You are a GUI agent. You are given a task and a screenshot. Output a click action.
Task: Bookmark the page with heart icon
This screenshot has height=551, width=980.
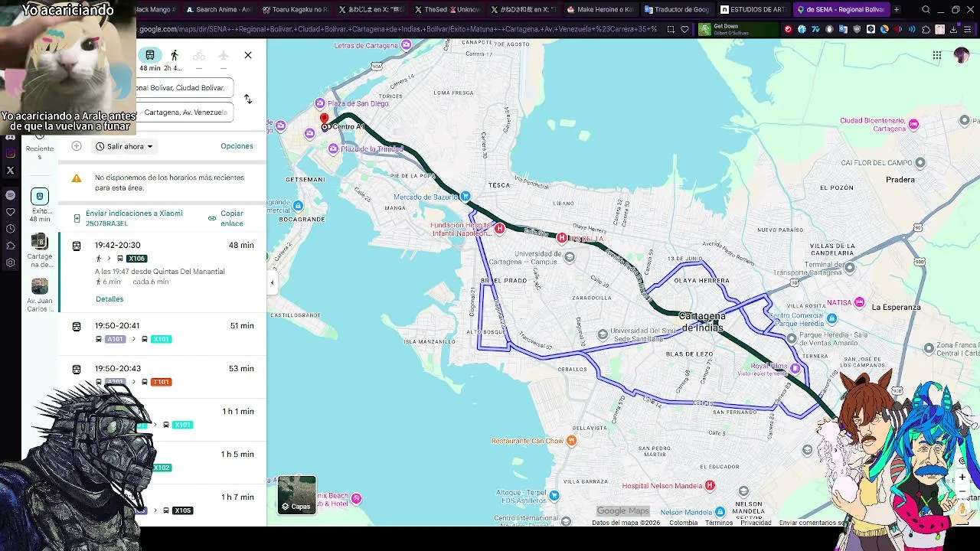(x=684, y=29)
